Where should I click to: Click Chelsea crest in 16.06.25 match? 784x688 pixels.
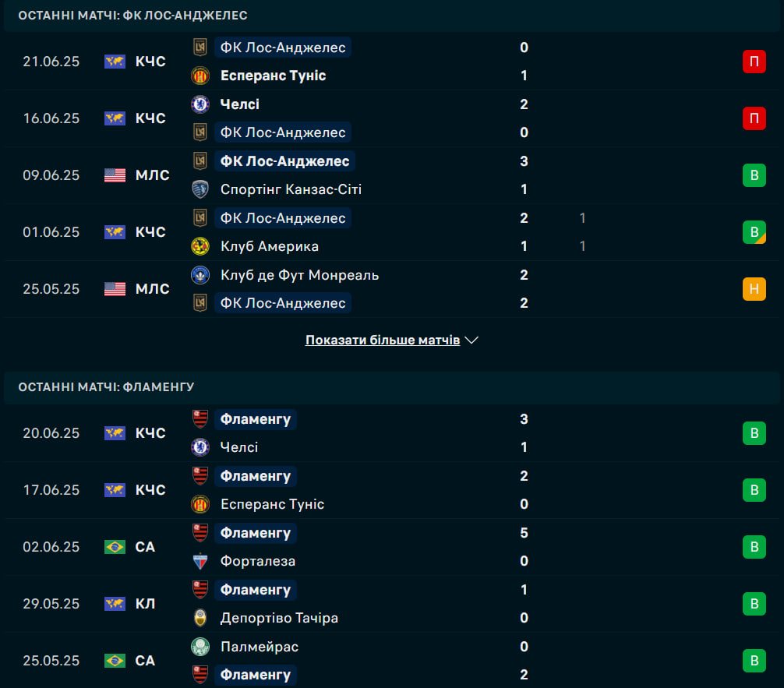pos(200,104)
